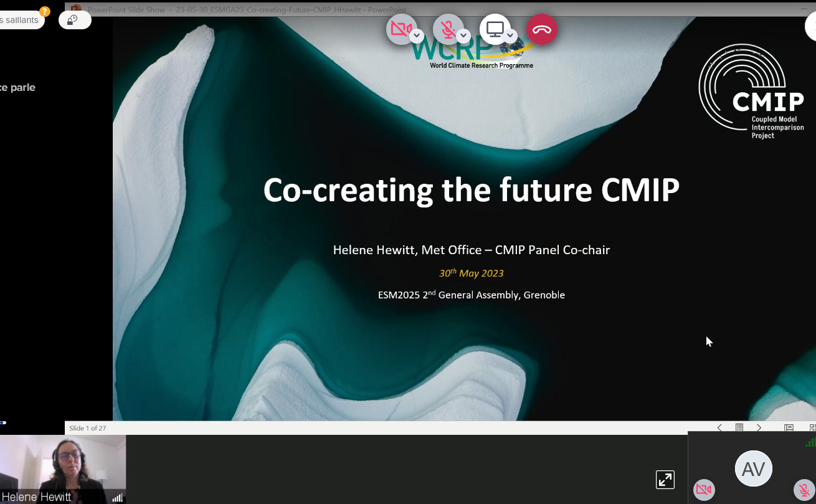816x504 pixels.
Task: Hang up with the red phone button
Action: [542, 29]
